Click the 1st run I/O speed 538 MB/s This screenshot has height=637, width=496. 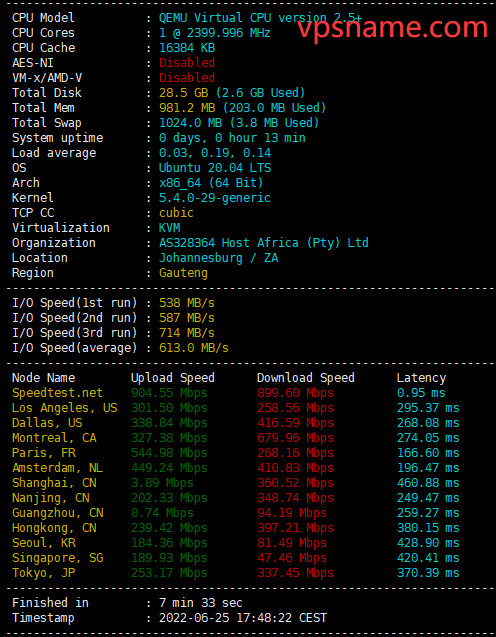tap(187, 303)
